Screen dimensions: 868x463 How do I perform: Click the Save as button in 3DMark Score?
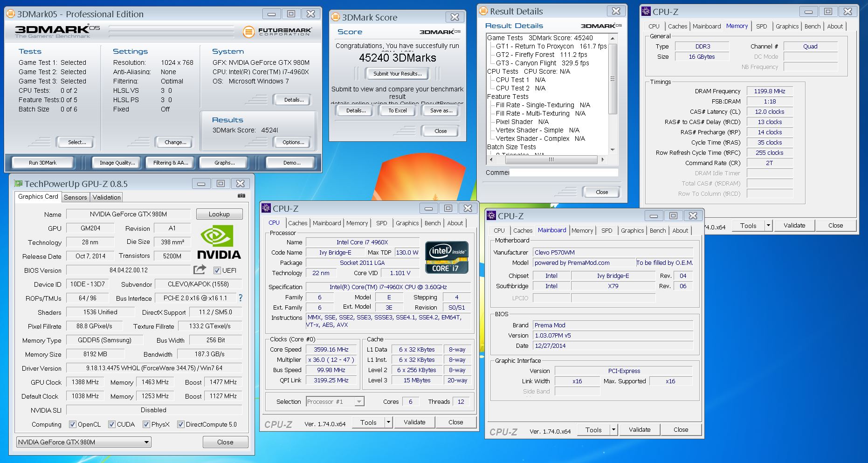pos(441,111)
